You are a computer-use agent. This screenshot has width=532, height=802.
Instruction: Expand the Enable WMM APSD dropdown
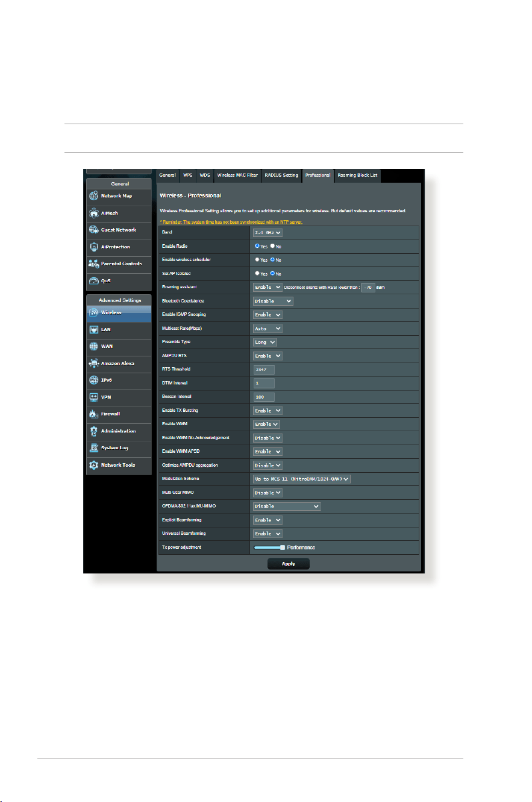pyautogui.click(x=268, y=452)
